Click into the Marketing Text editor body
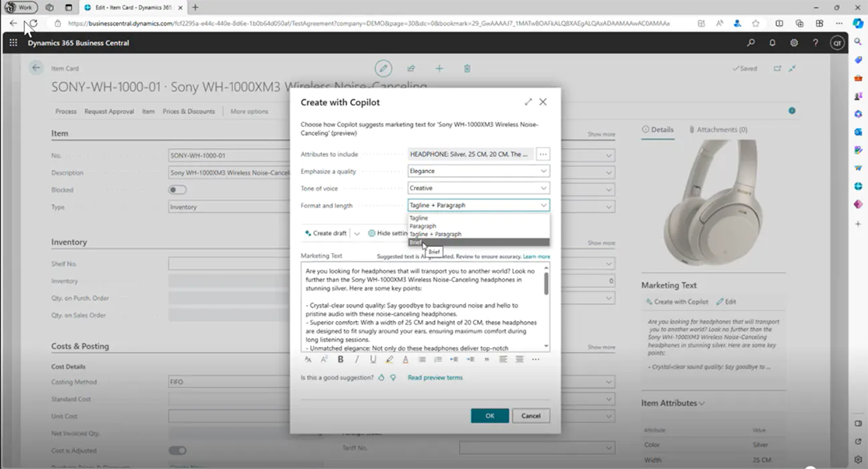Image resolution: width=868 pixels, height=469 pixels. click(422, 307)
